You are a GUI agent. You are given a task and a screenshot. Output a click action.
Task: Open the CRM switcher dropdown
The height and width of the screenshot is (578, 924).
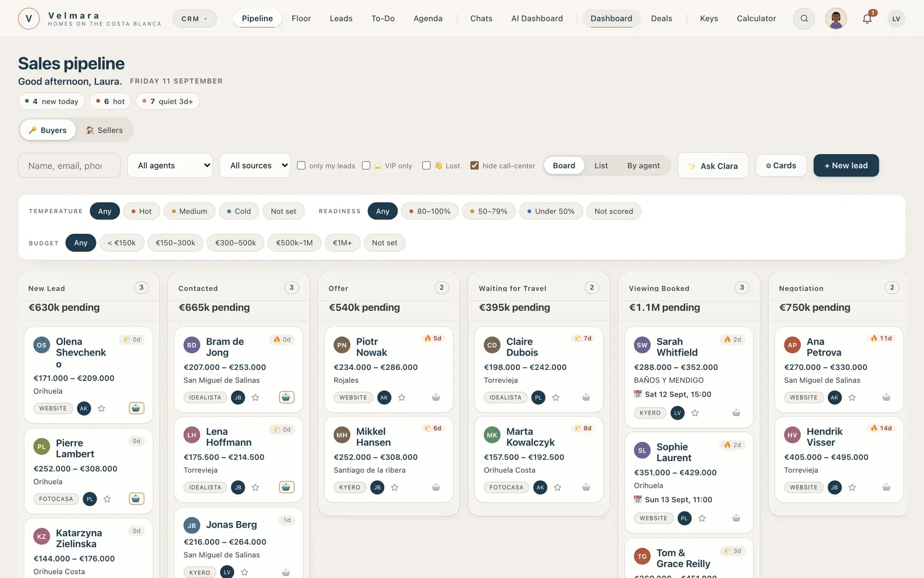tap(195, 18)
